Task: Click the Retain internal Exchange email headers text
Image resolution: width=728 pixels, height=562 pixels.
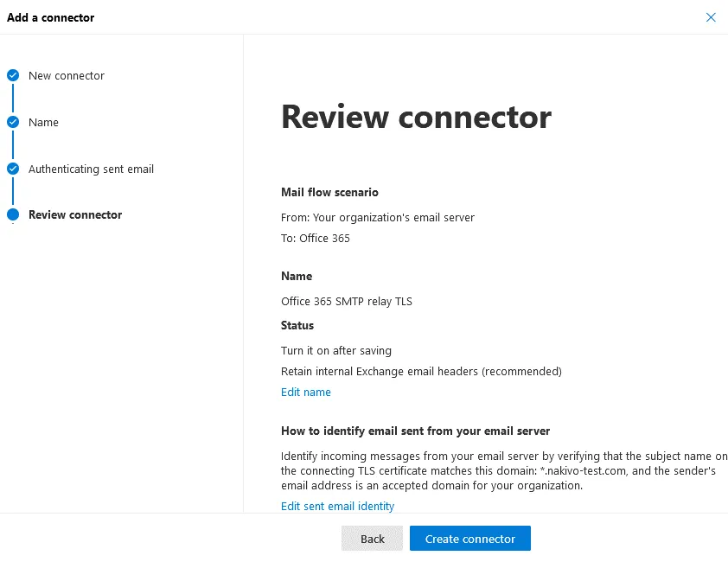Action: (x=421, y=372)
